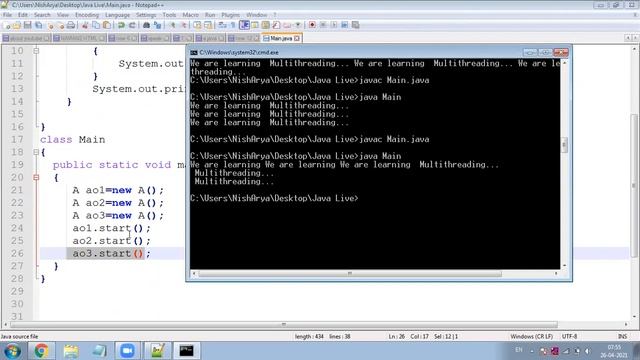Open Chrome from the taskbar
Viewport: 640px width, 360px height.
(x=41, y=351)
